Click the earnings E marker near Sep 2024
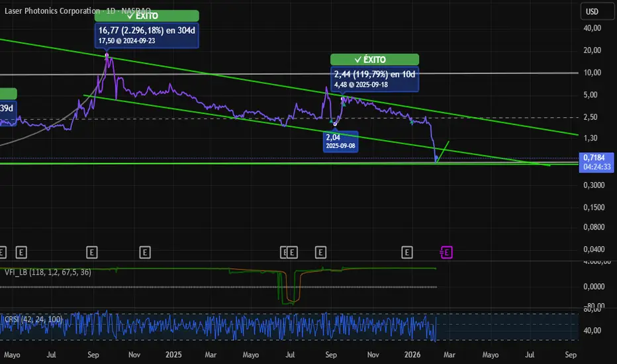This screenshot has width=617, height=364. click(92, 251)
